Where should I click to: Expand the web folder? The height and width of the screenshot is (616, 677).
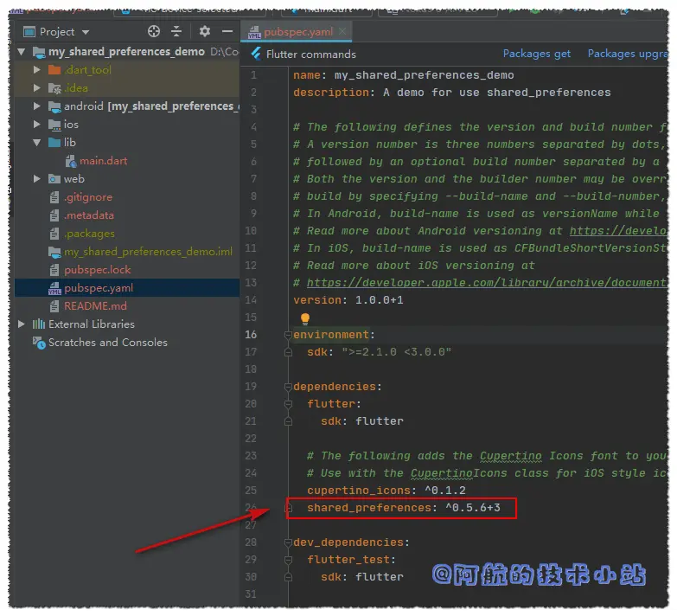(36, 178)
